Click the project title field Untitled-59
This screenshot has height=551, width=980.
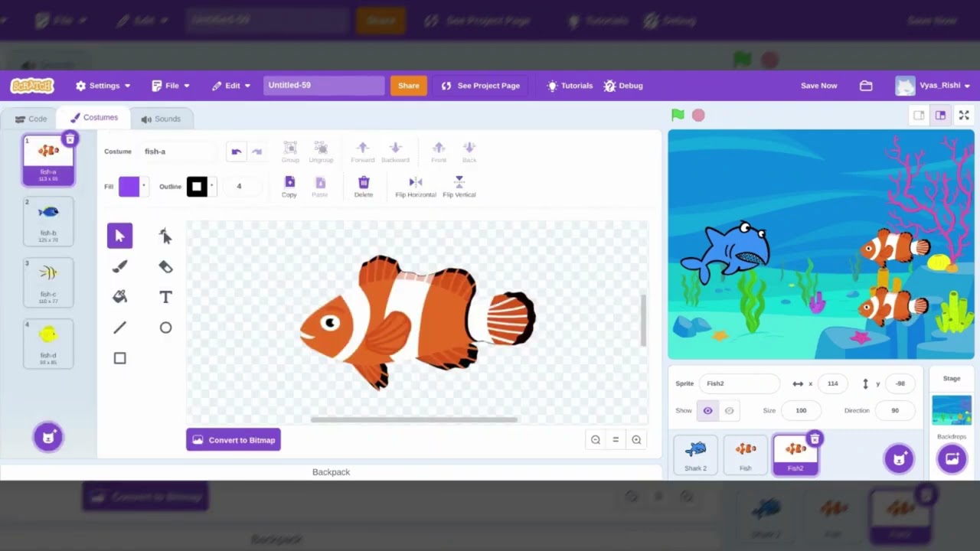(324, 85)
